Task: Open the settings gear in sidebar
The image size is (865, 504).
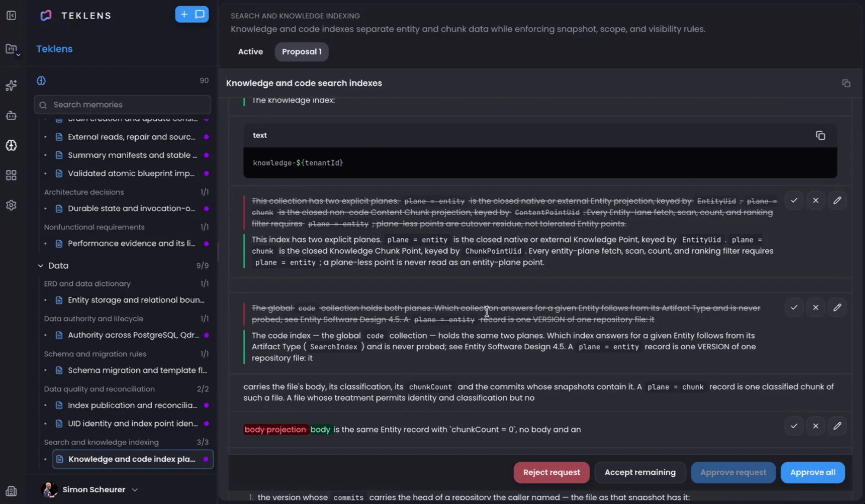Action: (x=11, y=205)
